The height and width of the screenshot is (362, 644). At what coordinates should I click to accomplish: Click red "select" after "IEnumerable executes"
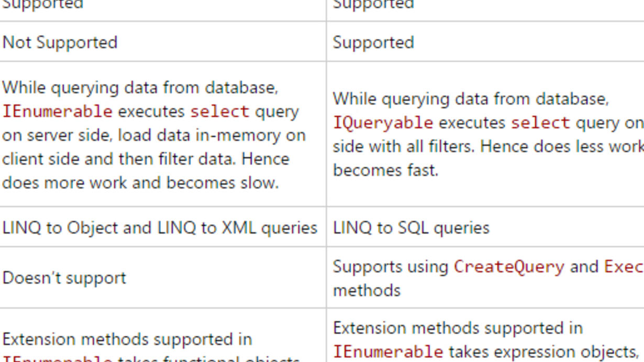pyautogui.click(x=219, y=112)
